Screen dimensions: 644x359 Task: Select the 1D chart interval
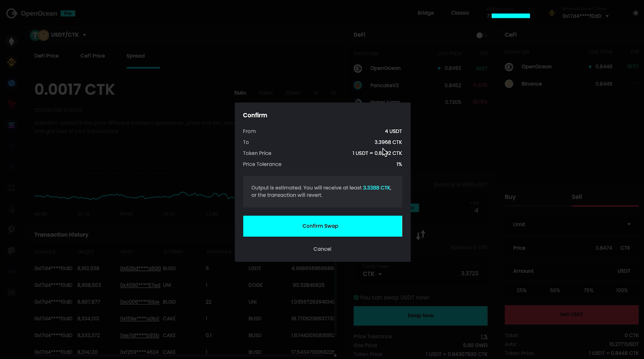coord(334,93)
